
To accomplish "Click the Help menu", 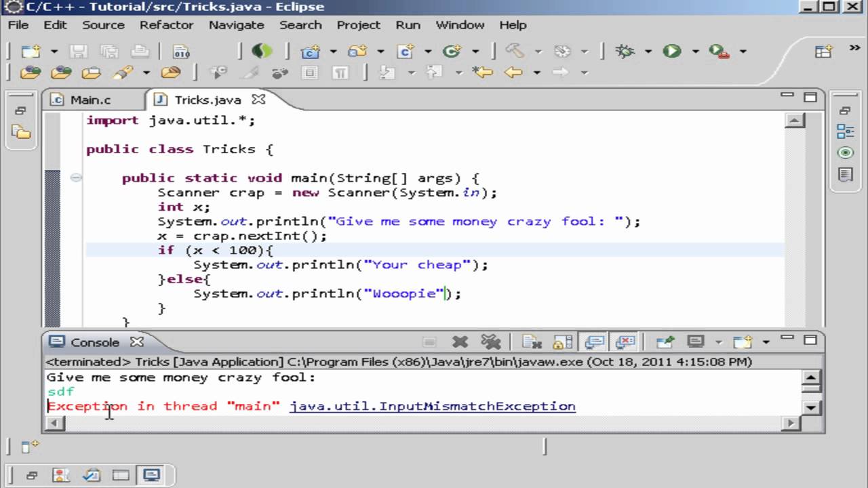I will 513,25.
